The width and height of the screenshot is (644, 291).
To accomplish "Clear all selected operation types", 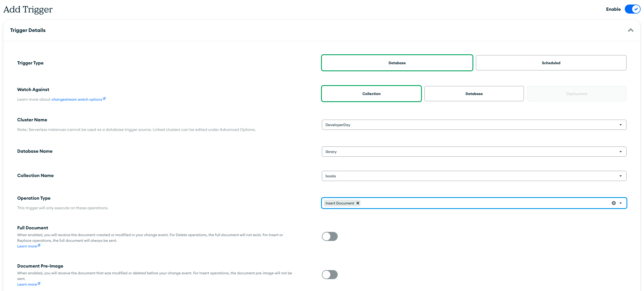I will coord(613,203).
